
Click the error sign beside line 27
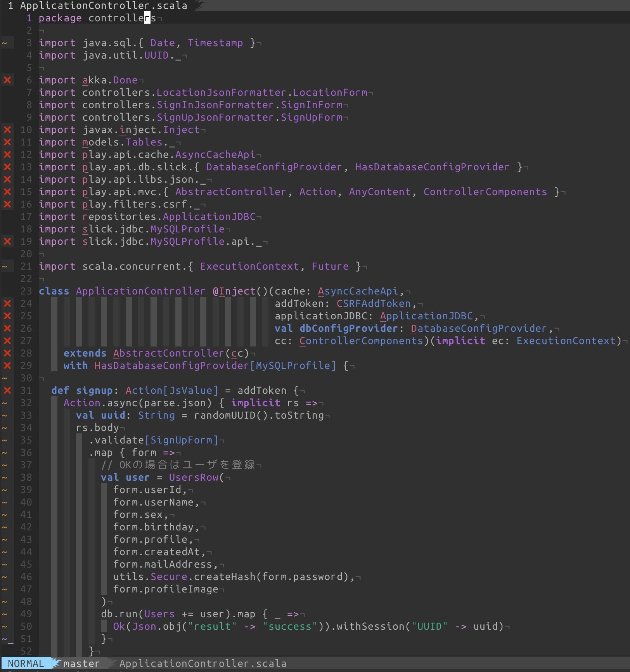[x=7, y=341]
